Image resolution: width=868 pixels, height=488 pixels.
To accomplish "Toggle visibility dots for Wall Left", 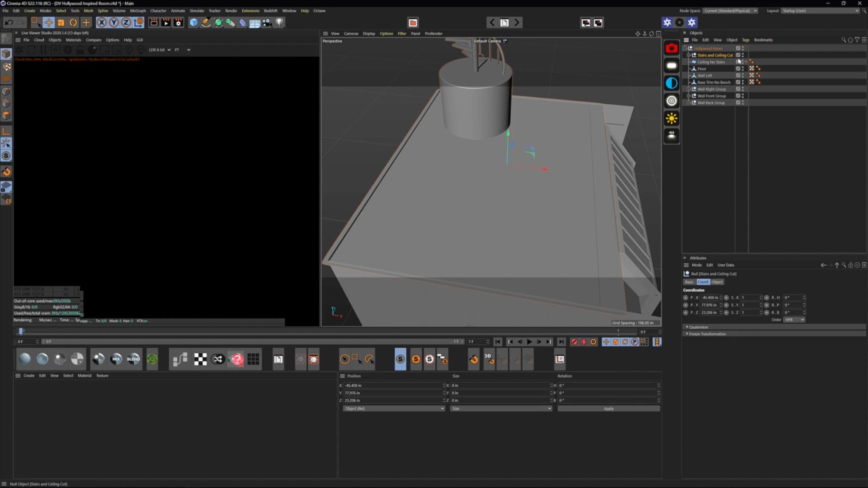I will click(x=743, y=75).
